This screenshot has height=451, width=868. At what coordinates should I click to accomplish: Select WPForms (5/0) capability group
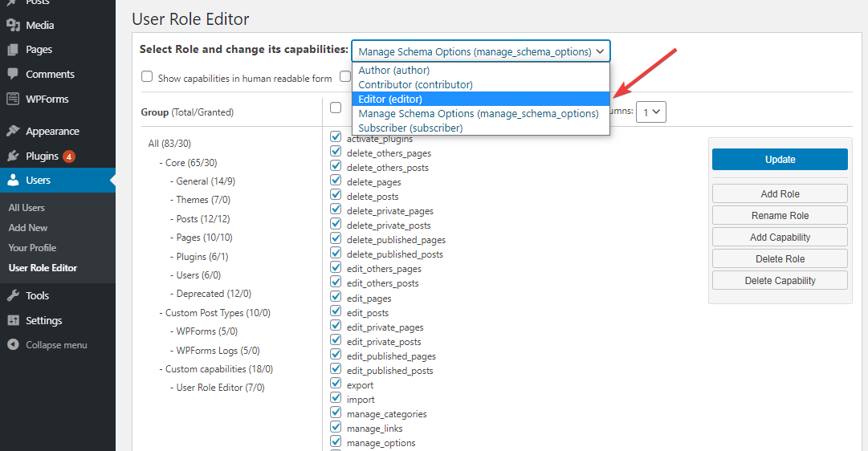tap(206, 331)
